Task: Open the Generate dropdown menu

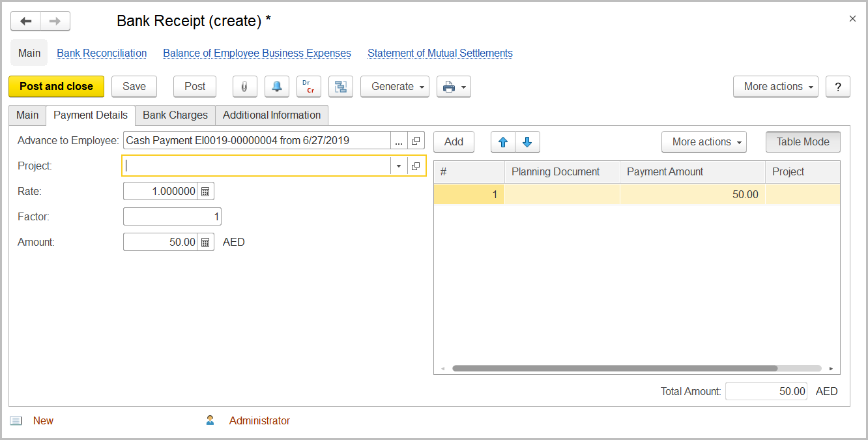Action: click(x=394, y=86)
